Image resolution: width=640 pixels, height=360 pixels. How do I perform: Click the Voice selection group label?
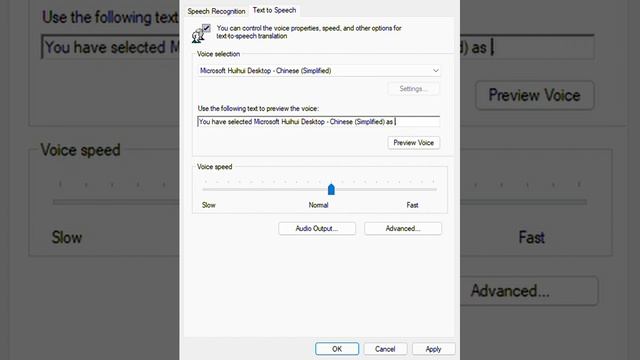pyautogui.click(x=218, y=54)
